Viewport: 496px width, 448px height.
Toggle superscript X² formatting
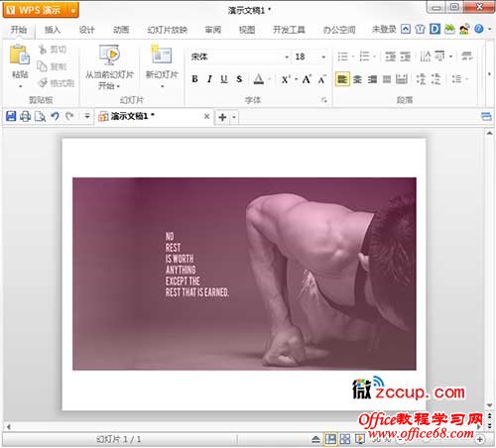click(286, 79)
